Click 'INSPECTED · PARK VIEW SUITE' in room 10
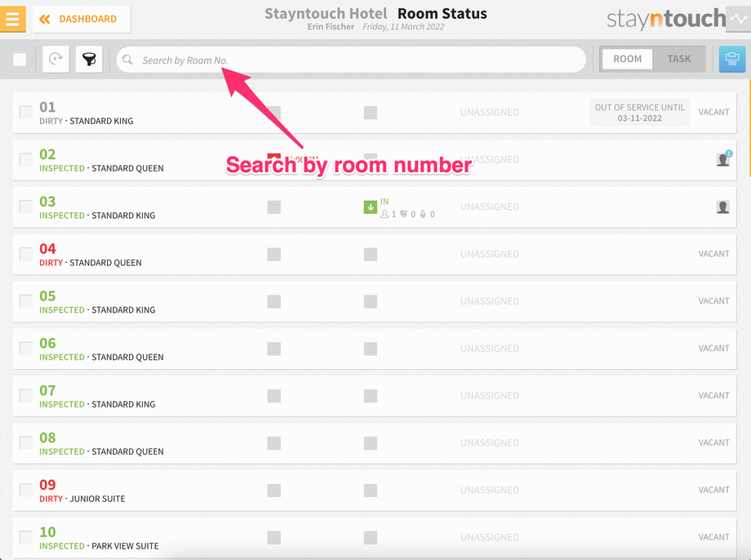 (x=99, y=546)
